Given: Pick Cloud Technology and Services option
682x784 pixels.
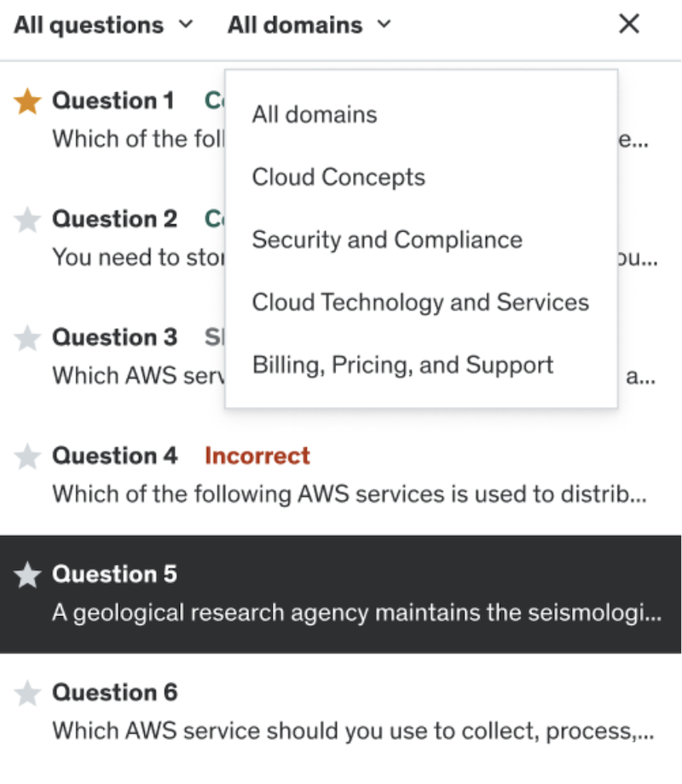Looking at the screenshot, I should click(x=420, y=303).
